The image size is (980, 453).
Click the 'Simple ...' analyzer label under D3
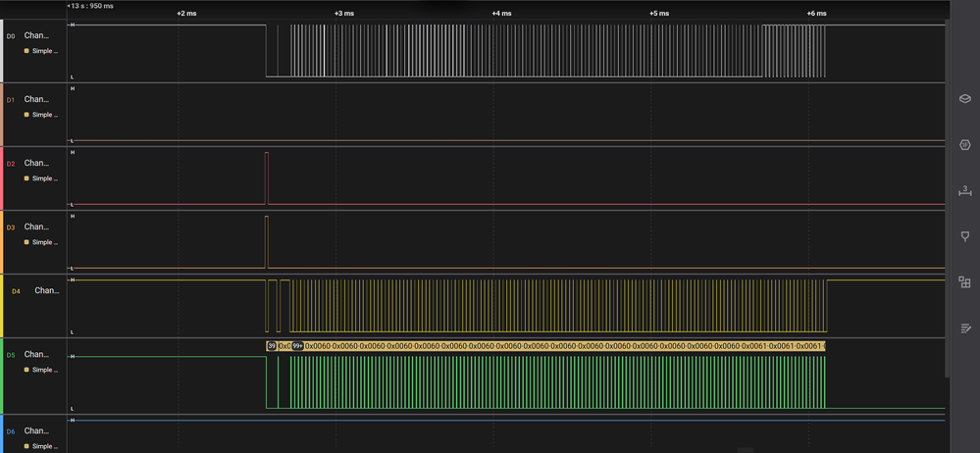click(45, 242)
